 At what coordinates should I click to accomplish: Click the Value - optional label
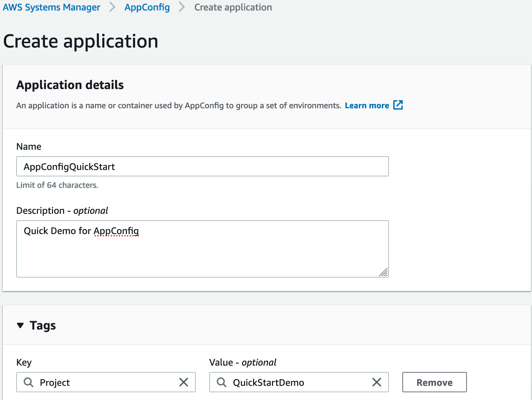pyautogui.click(x=243, y=363)
